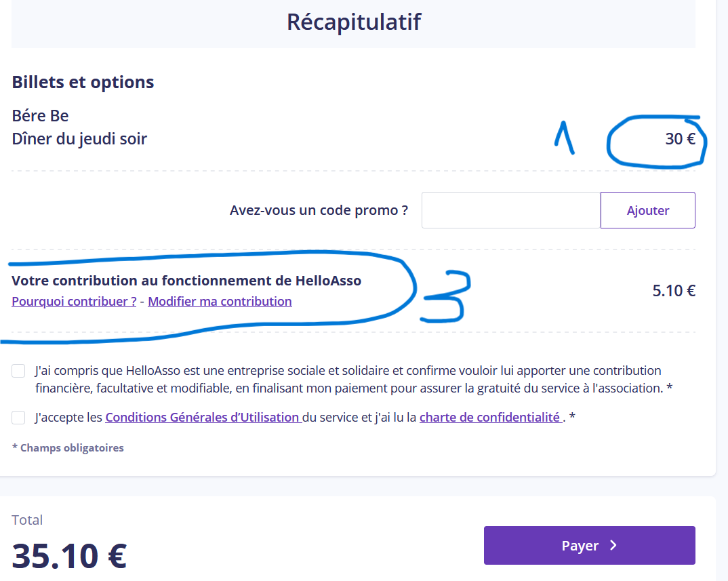
Task: Click 'Modifier ma contribution' link
Action: tap(220, 302)
